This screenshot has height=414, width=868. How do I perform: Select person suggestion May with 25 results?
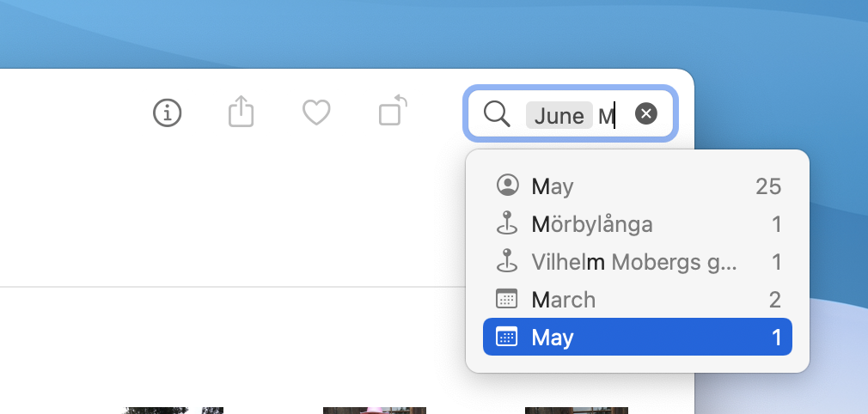pyautogui.click(x=638, y=186)
